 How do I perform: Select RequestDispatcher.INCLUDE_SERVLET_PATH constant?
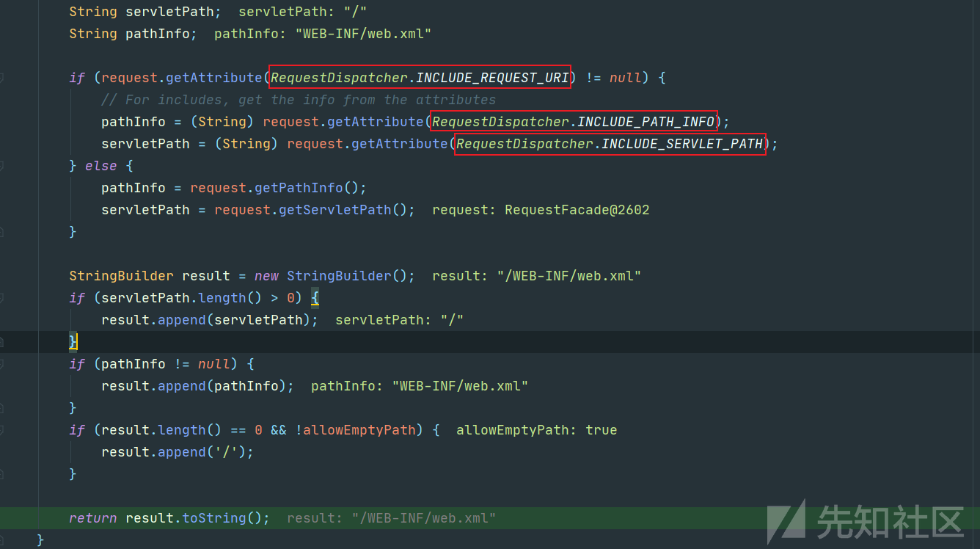(x=610, y=144)
